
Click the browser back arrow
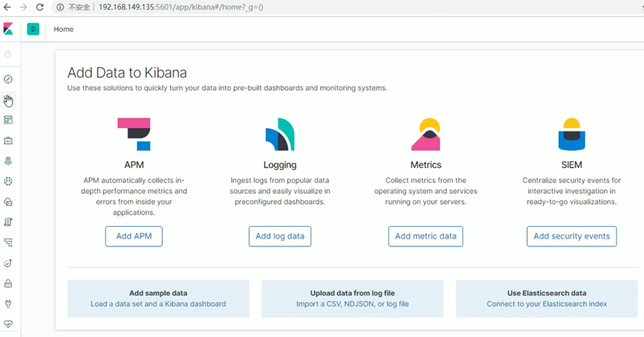coord(7,7)
